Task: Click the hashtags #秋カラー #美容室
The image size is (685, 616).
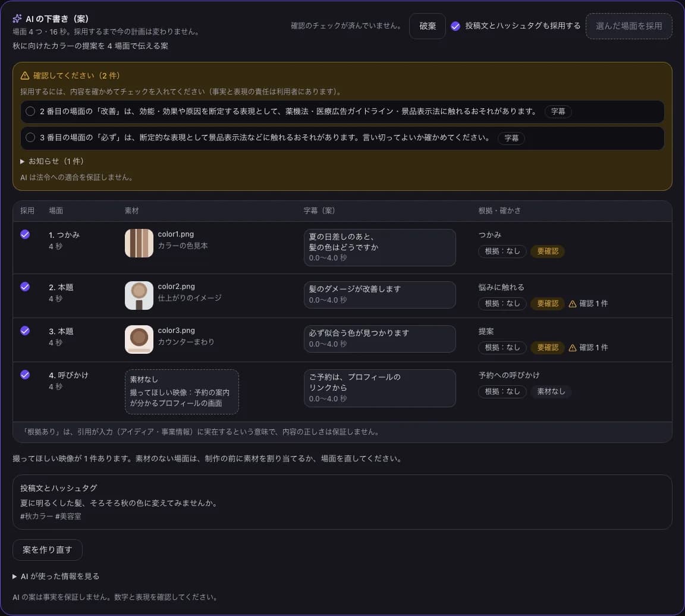Action: 51,516
